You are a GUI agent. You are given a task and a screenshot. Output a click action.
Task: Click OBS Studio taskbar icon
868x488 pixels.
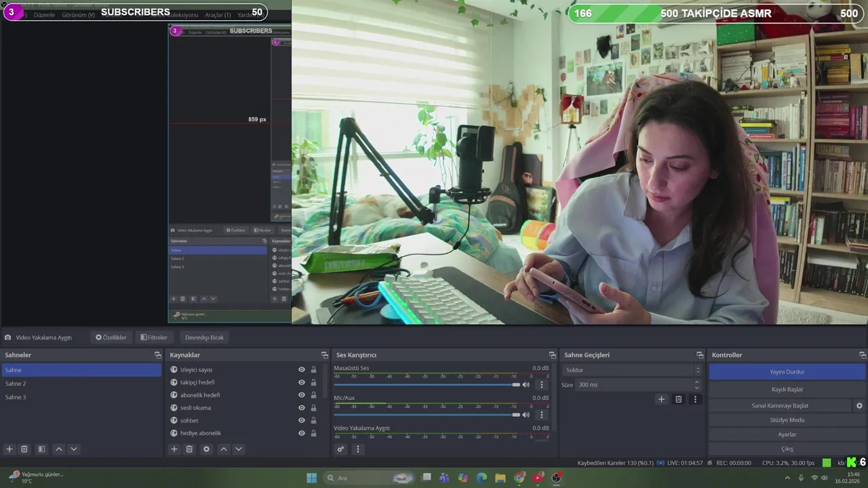557,478
